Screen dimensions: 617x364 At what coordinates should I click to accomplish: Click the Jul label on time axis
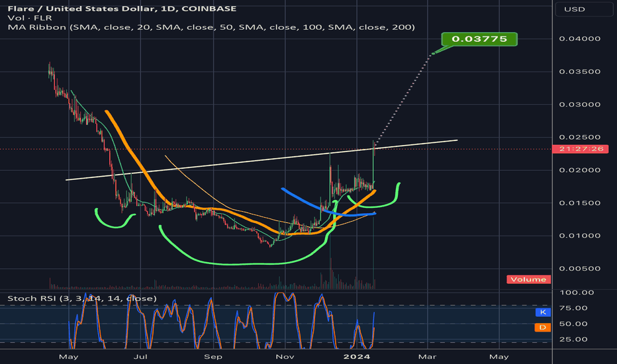point(140,357)
